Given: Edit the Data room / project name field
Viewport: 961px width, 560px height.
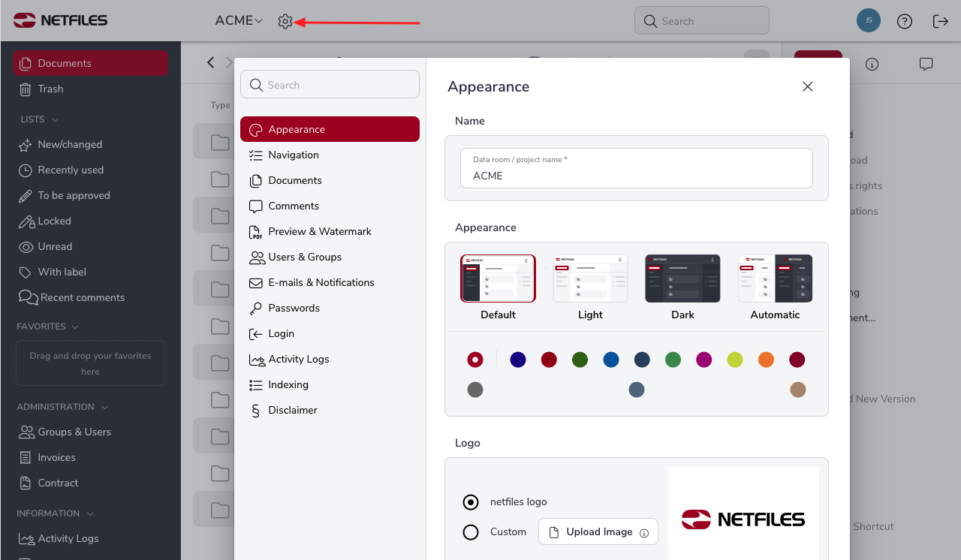Looking at the screenshot, I should [637, 168].
